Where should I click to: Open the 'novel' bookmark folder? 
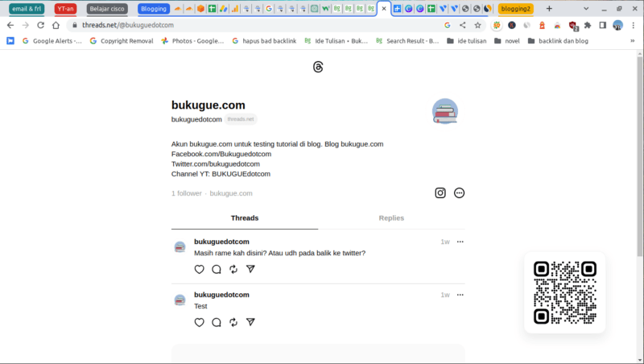tap(507, 41)
